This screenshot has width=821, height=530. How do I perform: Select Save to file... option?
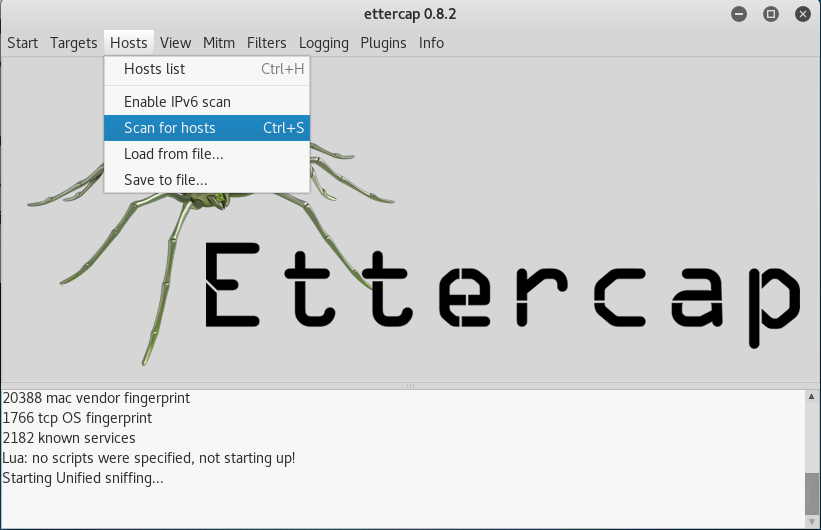pyautogui.click(x=207, y=180)
